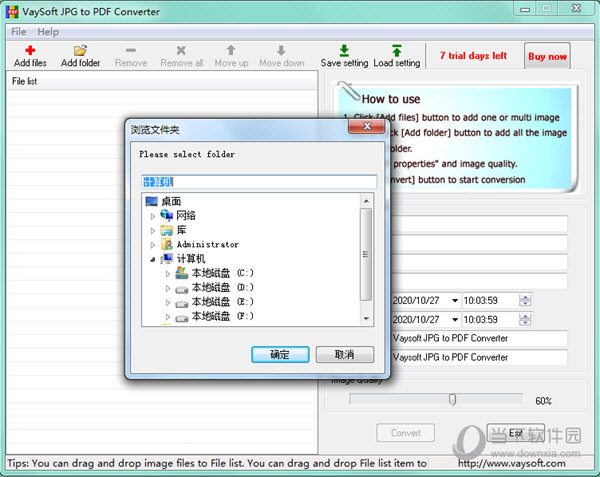Click the 确定 confirm button
The image size is (600, 477).
point(280,355)
